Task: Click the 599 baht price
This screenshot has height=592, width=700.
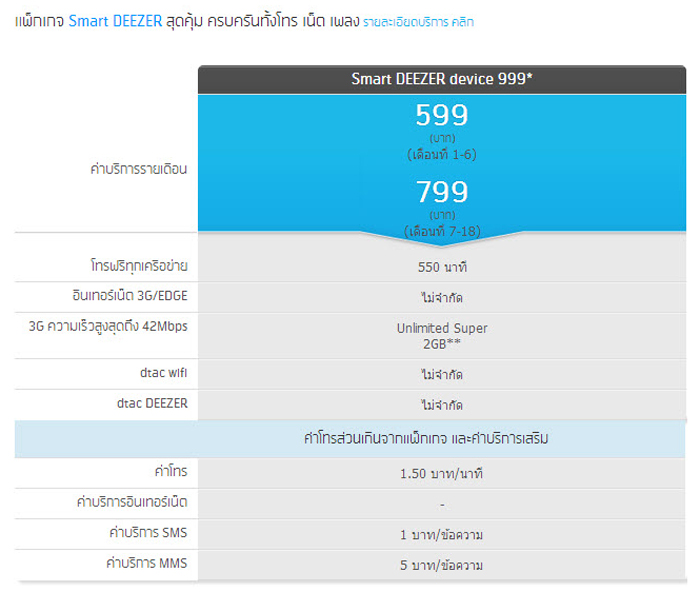Action: coord(441,116)
